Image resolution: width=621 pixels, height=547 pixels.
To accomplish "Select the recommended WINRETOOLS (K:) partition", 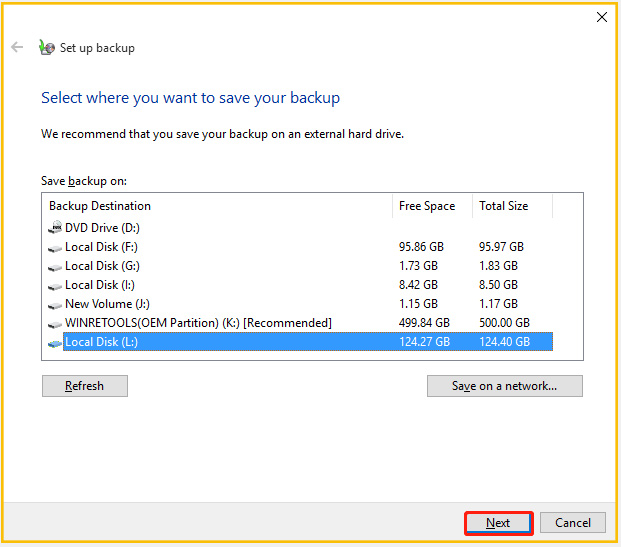I will pos(300,323).
